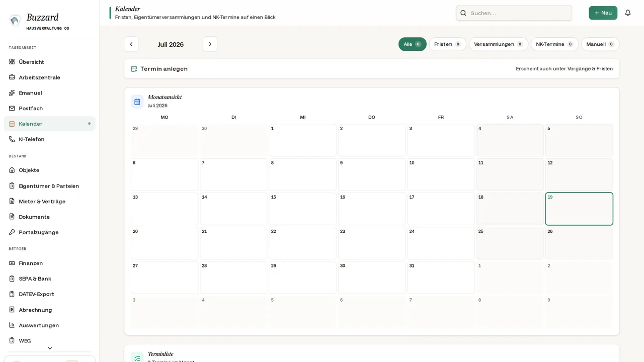Viewport: 644px width, 362px height.
Task: Click the WEG sidebar icon
Action: pyautogui.click(x=12, y=340)
